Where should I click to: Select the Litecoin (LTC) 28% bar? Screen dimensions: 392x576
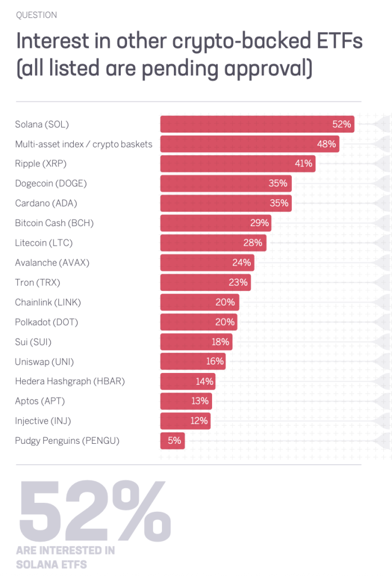(213, 243)
